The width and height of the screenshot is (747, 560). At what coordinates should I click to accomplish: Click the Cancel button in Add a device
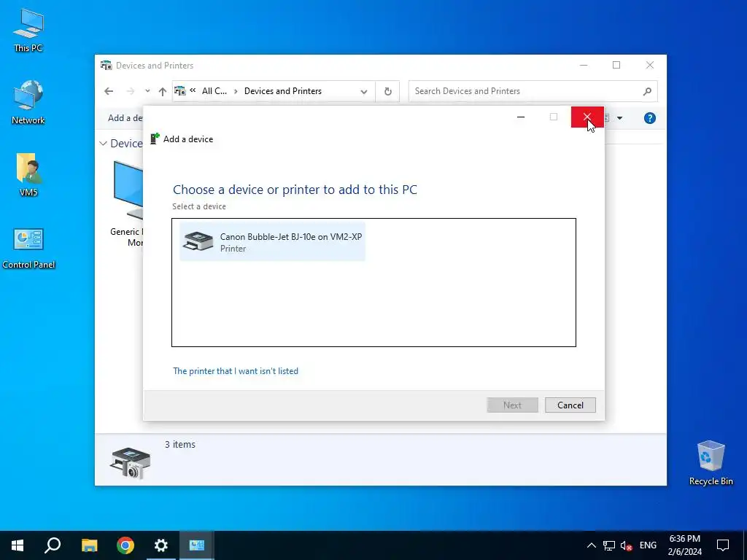pos(570,405)
